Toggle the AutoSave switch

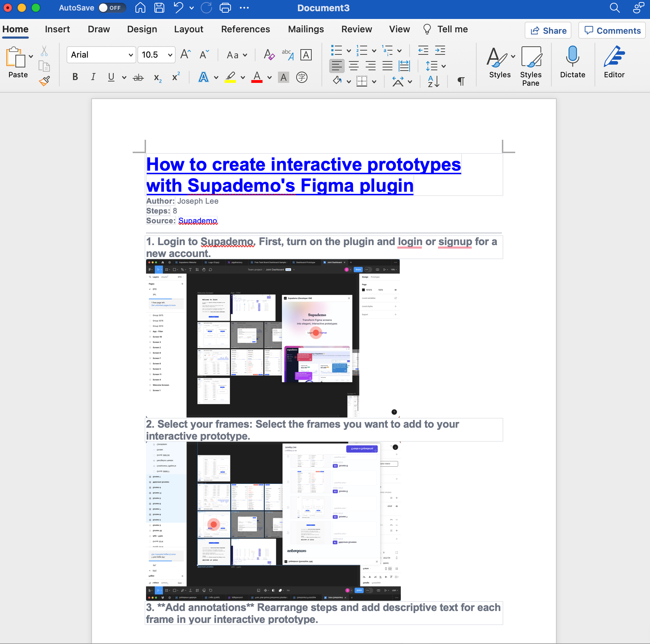point(112,8)
